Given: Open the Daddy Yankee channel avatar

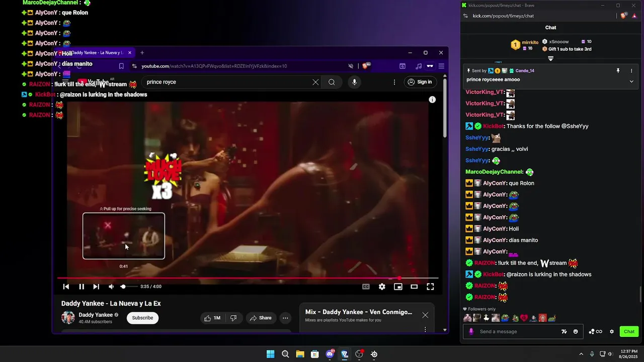Looking at the screenshot, I should [x=68, y=318].
